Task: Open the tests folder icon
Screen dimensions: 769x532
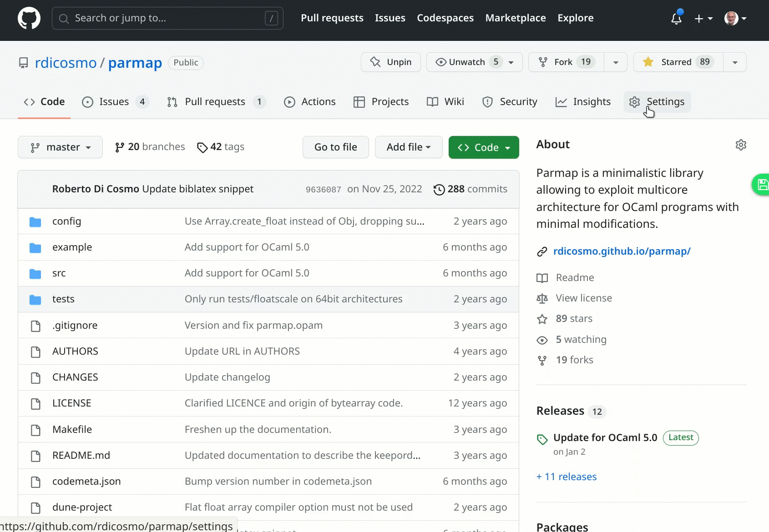Action: coord(35,299)
